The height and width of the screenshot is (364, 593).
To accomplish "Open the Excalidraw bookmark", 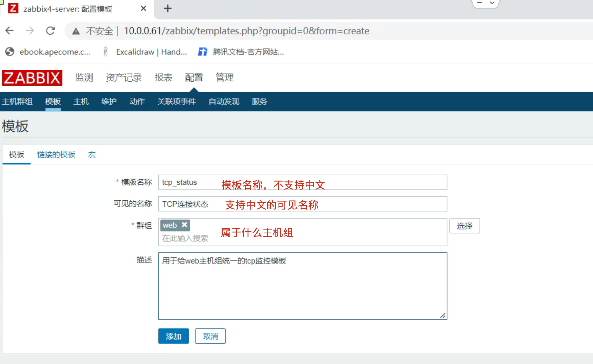I will 145,52.
